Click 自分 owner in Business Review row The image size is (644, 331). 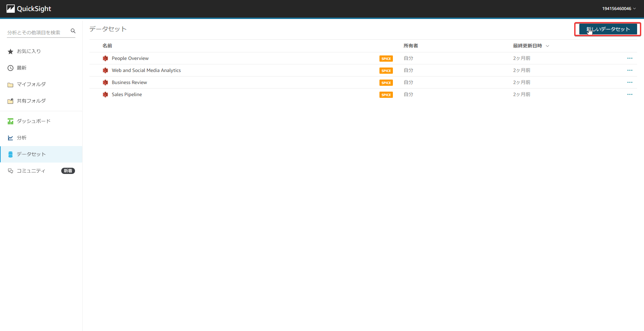[x=408, y=82]
